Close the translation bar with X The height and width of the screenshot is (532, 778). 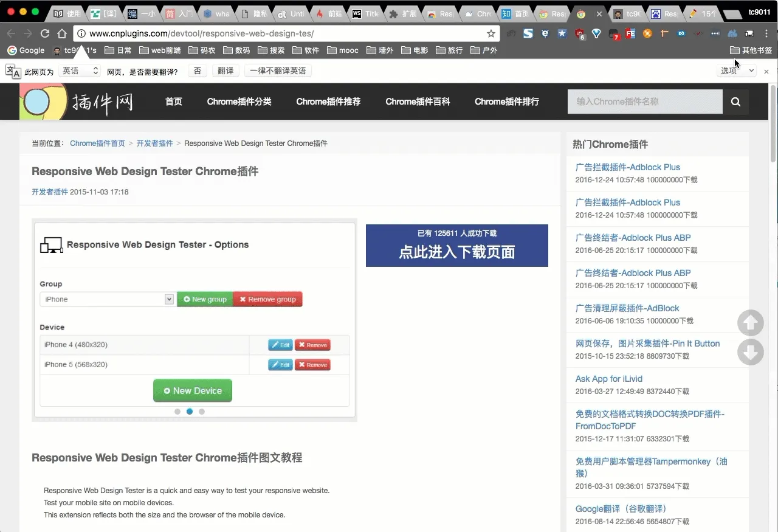pyautogui.click(x=766, y=71)
